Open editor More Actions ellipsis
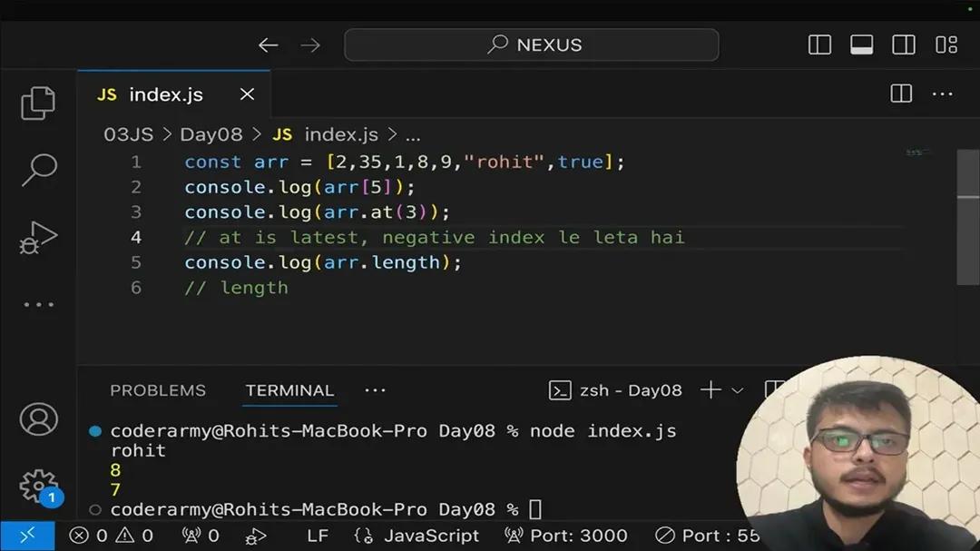980x551 pixels. pyautogui.click(x=943, y=93)
